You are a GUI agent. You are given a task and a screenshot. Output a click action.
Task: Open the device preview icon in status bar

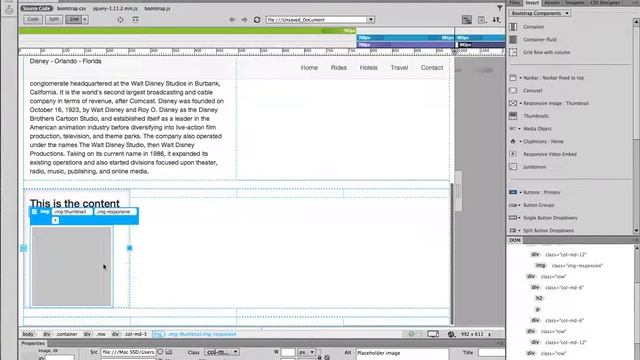tap(433, 334)
